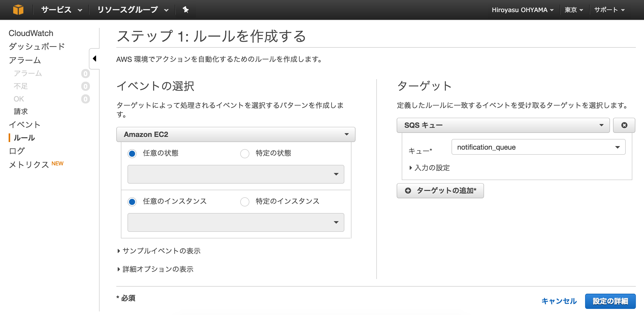The image size is (644, 315).
Task: Click the OK count badge
Action: [85, 99]
